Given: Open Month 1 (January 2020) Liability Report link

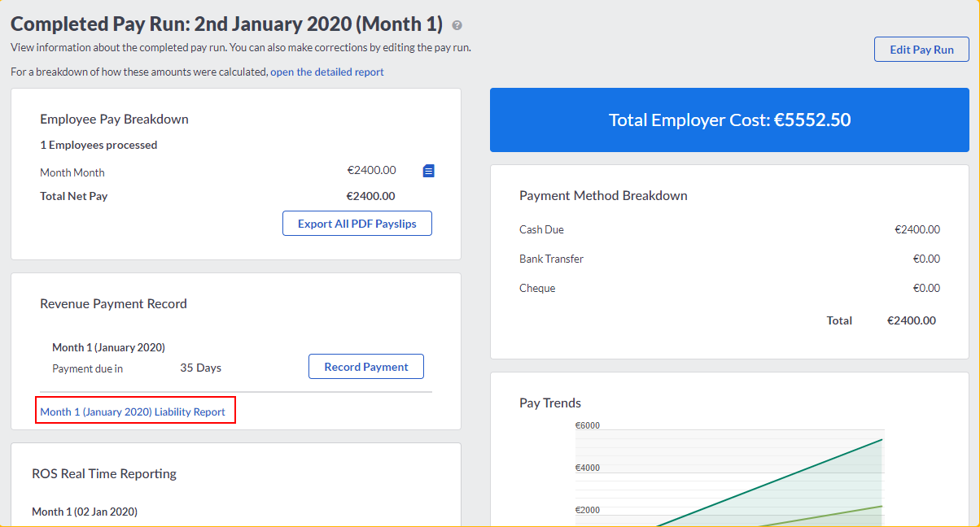Looking at the screenshot, I should coord(133,412).
